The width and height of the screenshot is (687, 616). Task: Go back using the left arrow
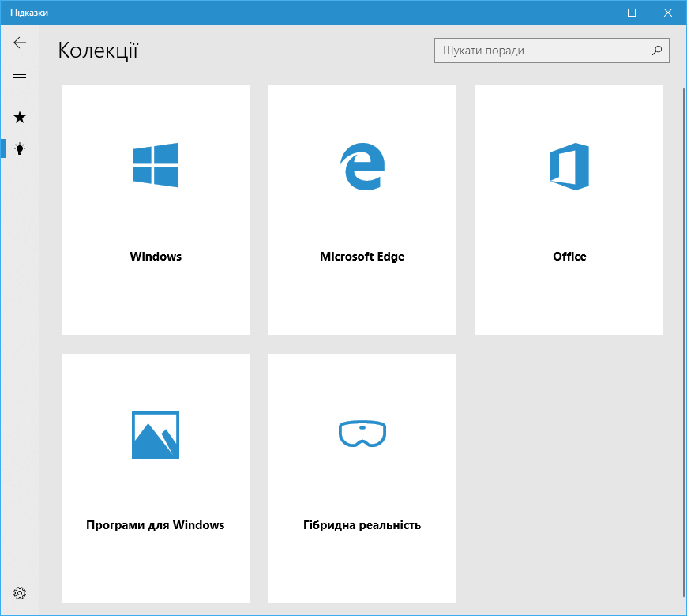coord(20,43)
